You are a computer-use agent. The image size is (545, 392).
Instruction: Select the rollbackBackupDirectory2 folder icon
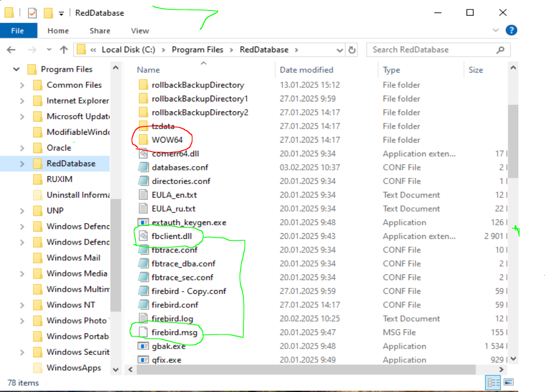pyautogui.click(x=143, y=112)
